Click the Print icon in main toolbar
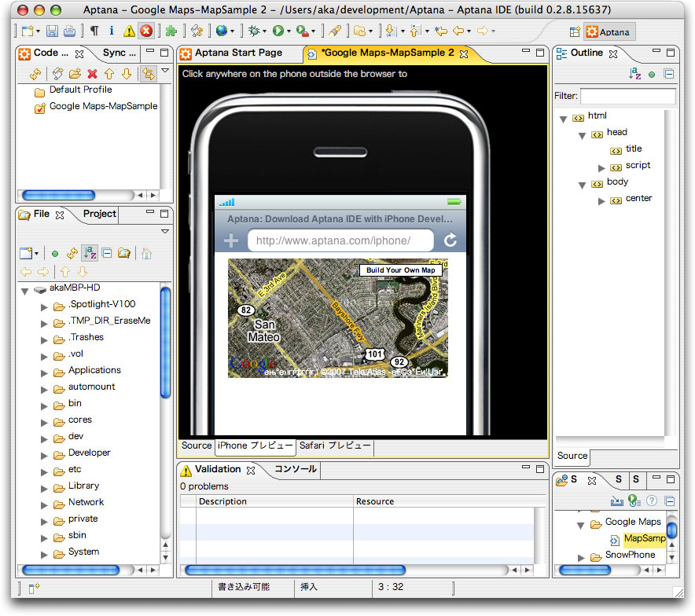The width and height of the screenshot is (695, 616). point(68,31)
